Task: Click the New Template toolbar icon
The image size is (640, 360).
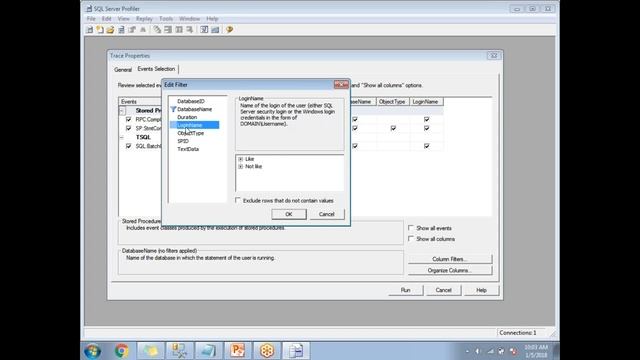Action: pos(100,30)
